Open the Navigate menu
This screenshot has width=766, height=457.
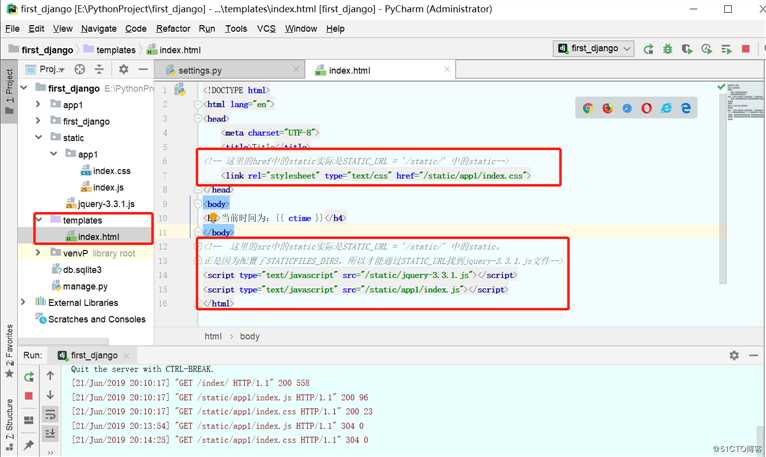point(99,29)
